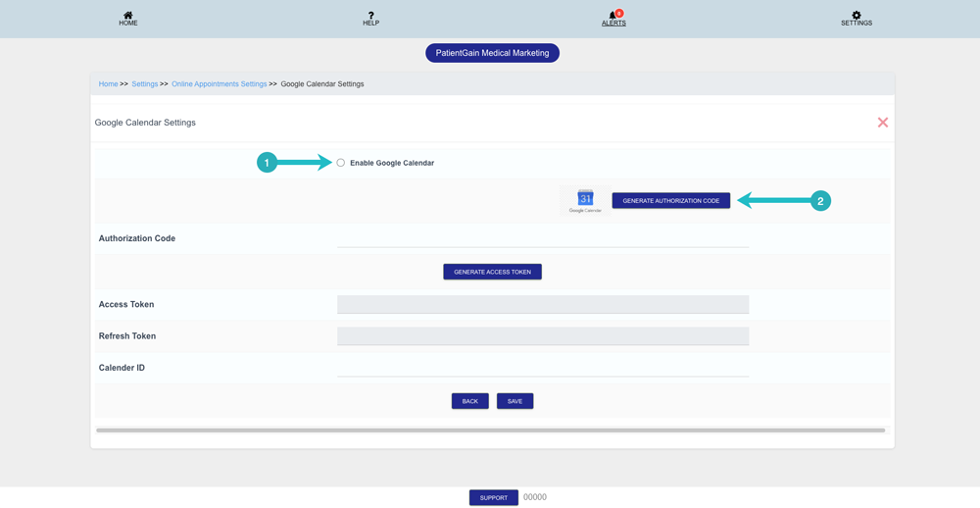
Task: Focus the Authorization Code input field
Action: click(543, 238)
